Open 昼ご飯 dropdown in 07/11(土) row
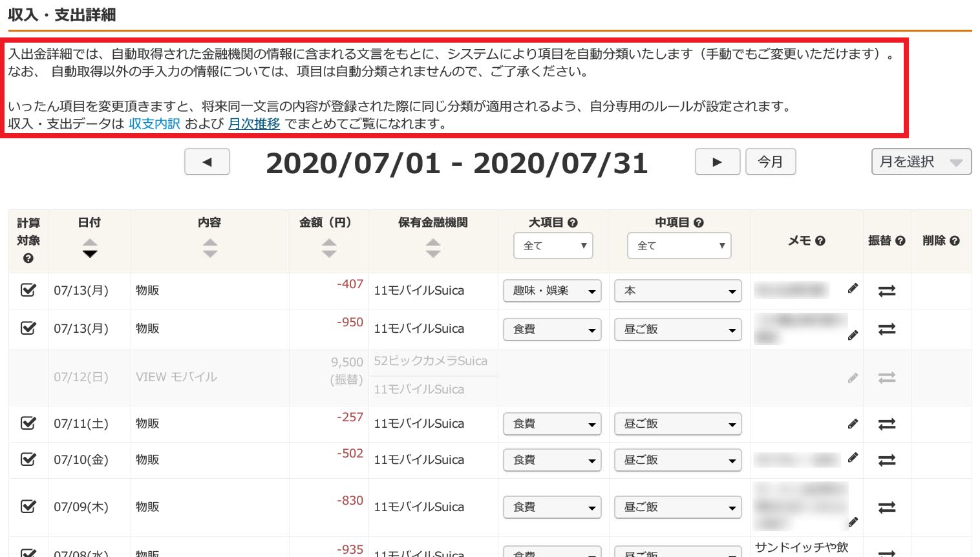 click(677, 424)
